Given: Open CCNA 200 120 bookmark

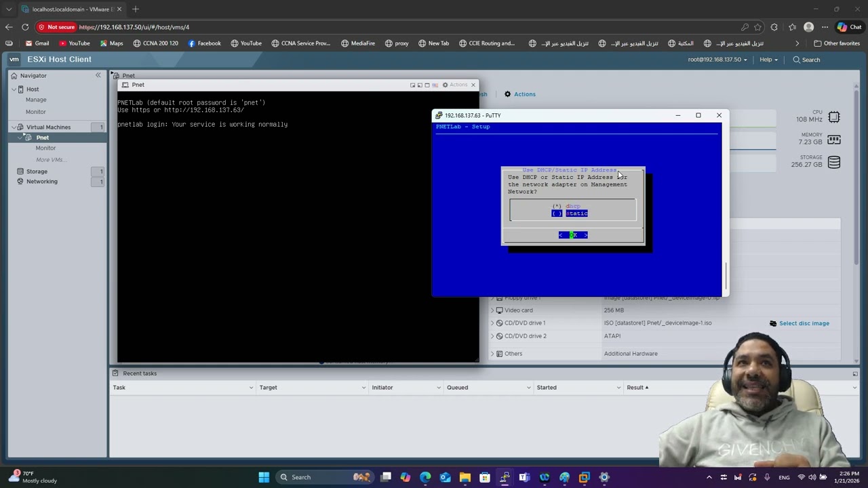Looking at the screenshot, I should [155, 43].
